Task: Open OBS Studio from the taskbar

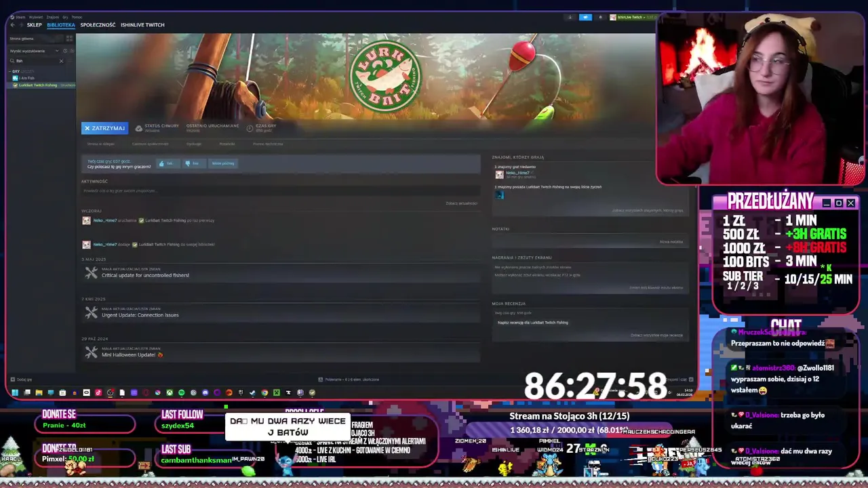Action: (x=110, y=392)
